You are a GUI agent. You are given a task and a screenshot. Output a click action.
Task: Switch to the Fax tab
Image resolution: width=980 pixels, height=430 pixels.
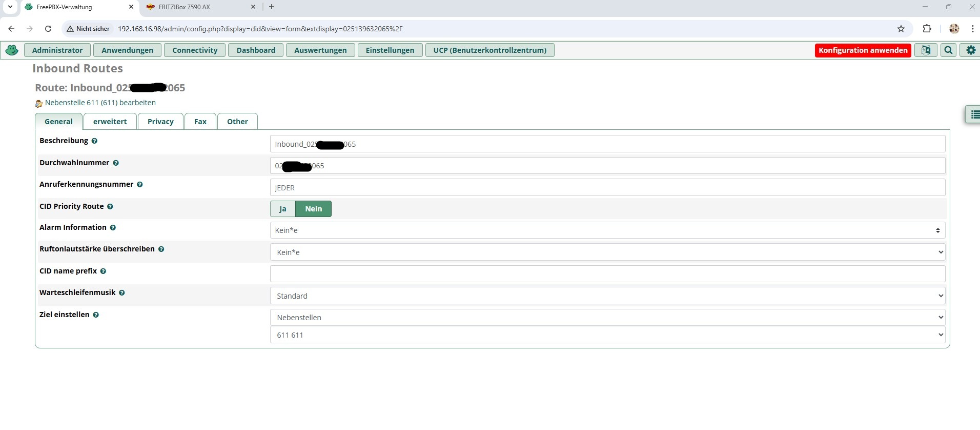click(x=200, y=122)
